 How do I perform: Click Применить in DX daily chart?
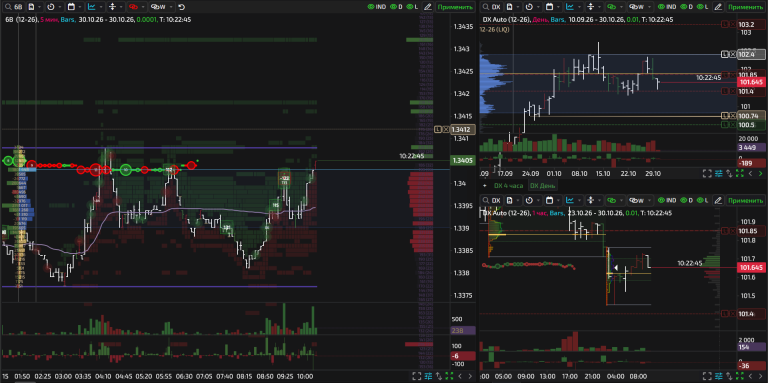point(745,7)
